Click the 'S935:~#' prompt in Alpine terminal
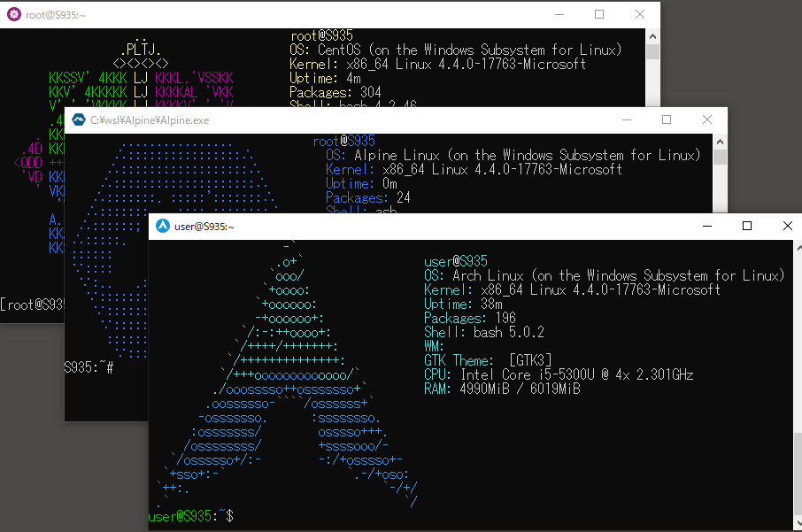 [89, 367]
